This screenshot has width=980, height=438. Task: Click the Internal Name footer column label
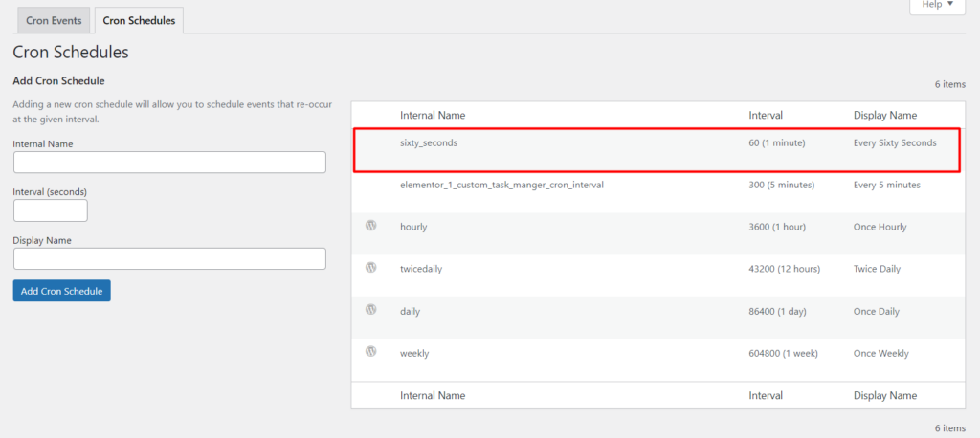(433, 396)
